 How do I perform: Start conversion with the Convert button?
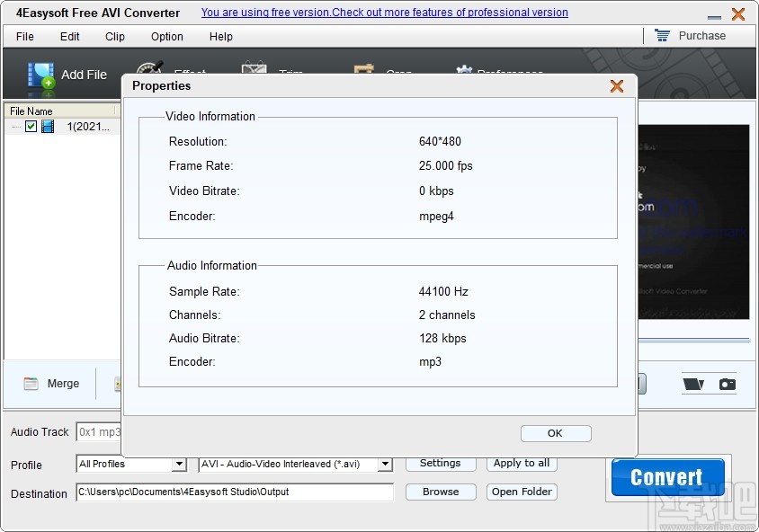666,476
